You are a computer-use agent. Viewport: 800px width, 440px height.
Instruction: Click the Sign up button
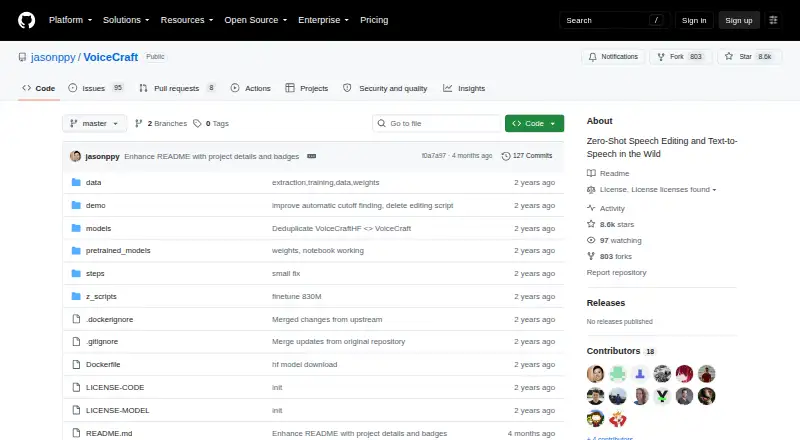[x=739, y=20]
